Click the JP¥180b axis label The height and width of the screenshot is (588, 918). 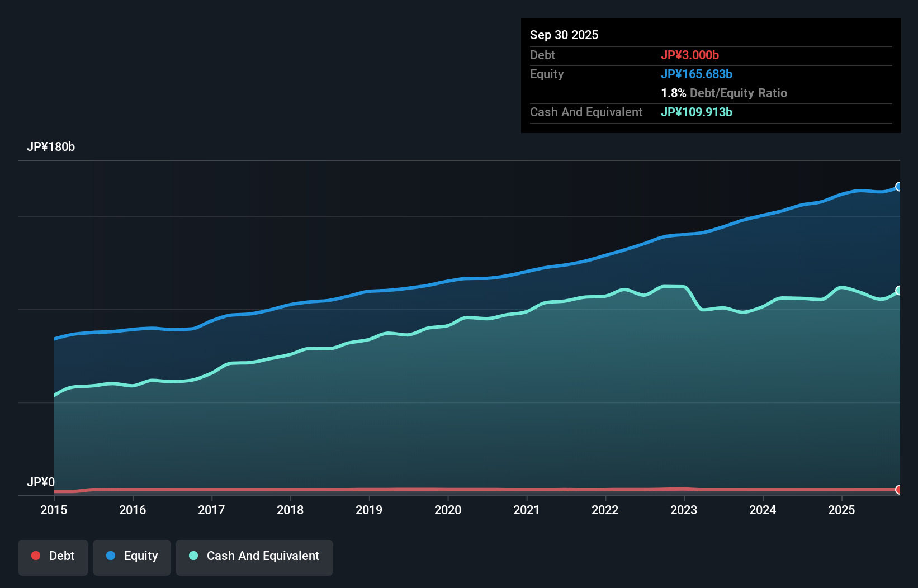(x=51, y=147)
